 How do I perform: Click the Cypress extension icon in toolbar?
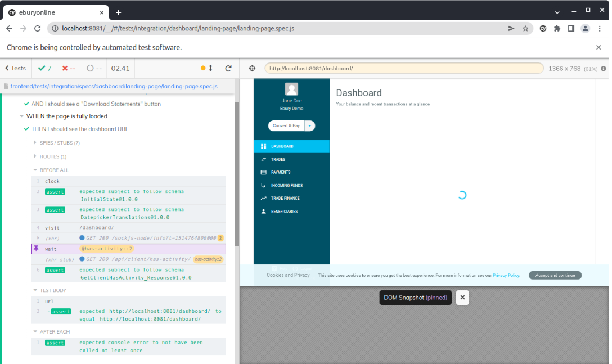[543, 29]
